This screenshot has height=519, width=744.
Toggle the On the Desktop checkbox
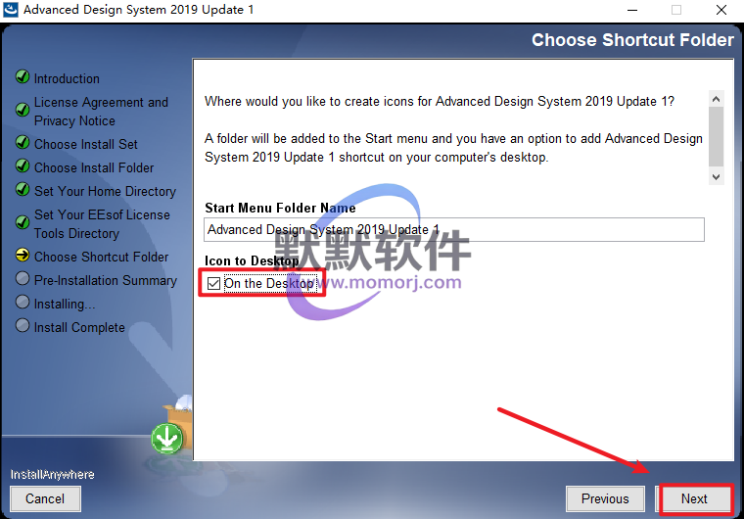pos(214,284)
